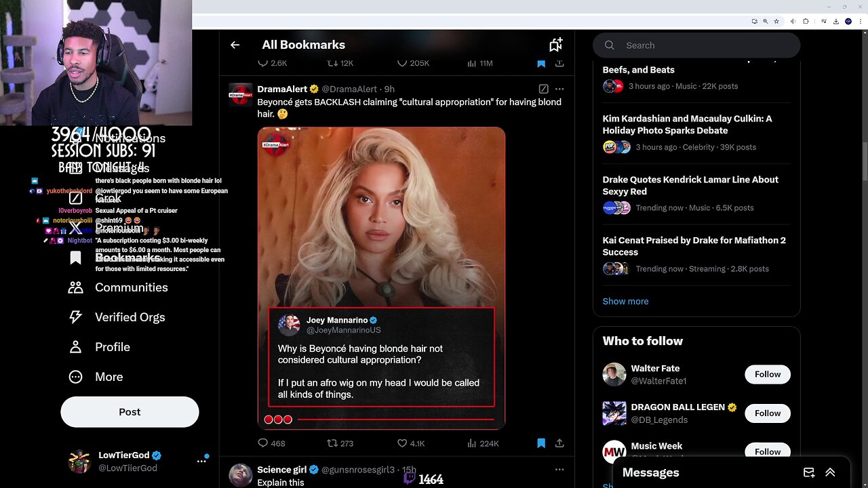Remove bookmark from DramaAlert Beyoncé post
The image size is (868, 488).
point(541,443)
